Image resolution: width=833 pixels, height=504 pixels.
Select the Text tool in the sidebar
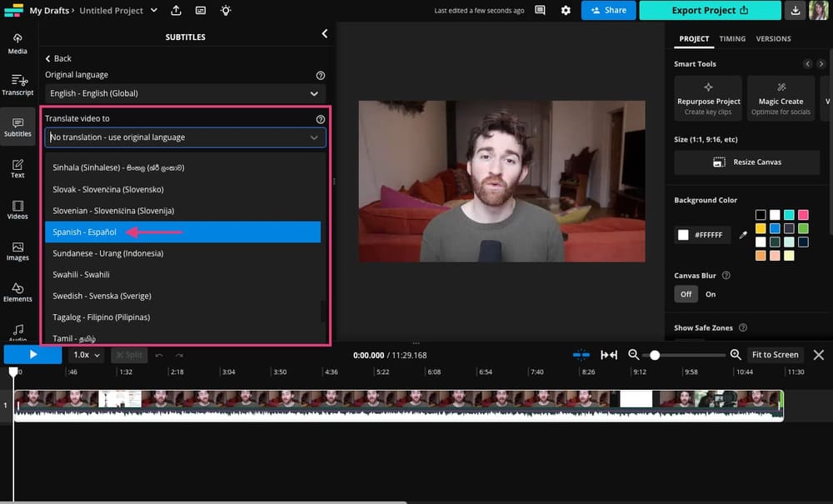(x=17, y=166)
